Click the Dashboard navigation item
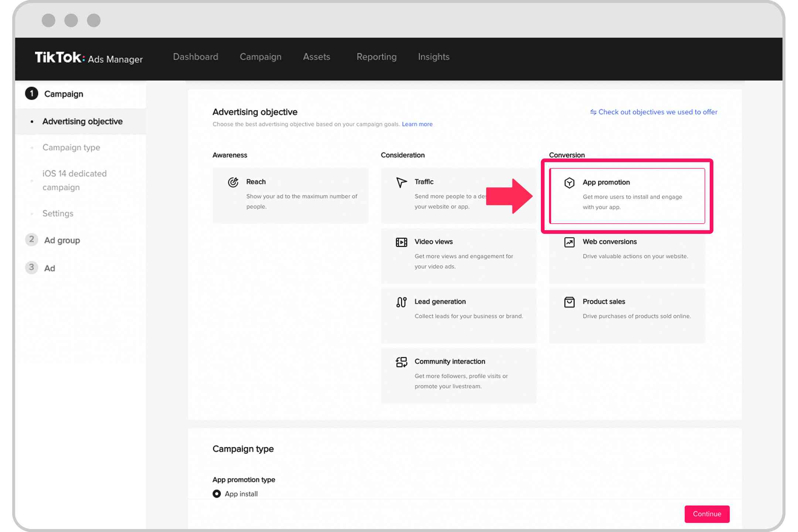The image size is (798, 532). coord(195,57)
